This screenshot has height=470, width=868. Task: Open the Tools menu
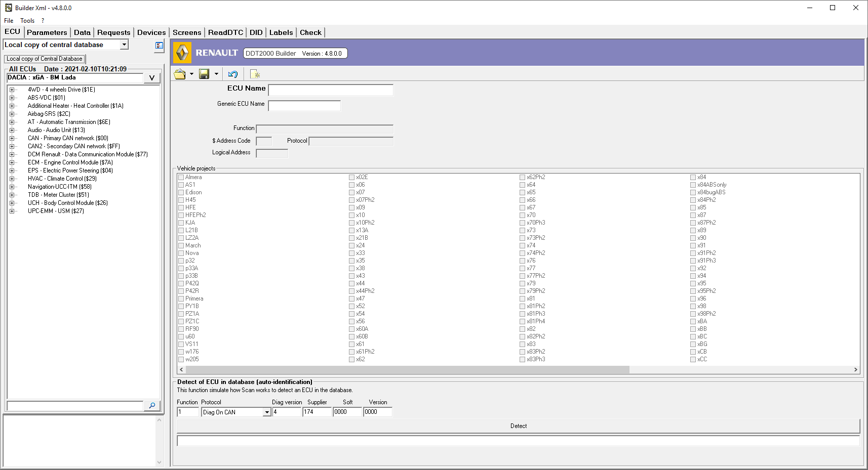(x=27, y=21)
